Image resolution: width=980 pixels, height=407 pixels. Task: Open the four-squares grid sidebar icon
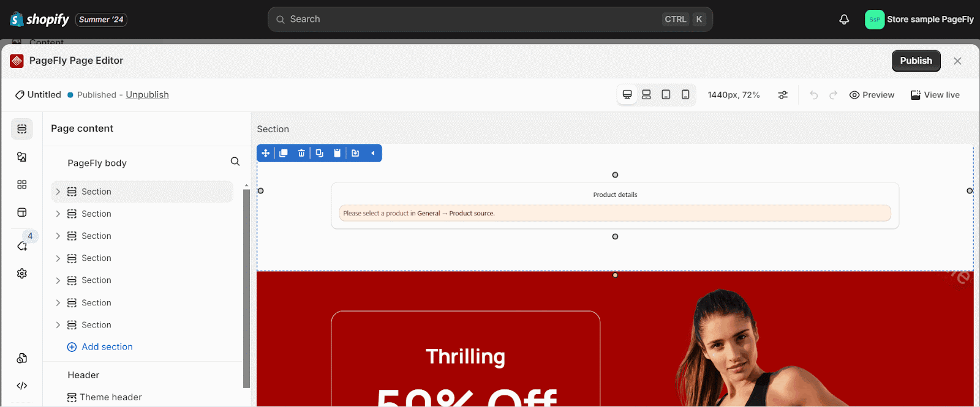click(22, 184)
